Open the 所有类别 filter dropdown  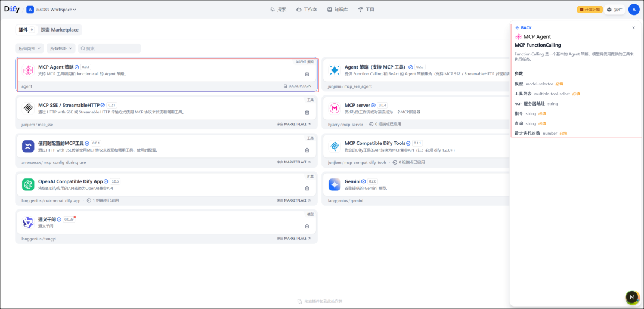point(30,48)
